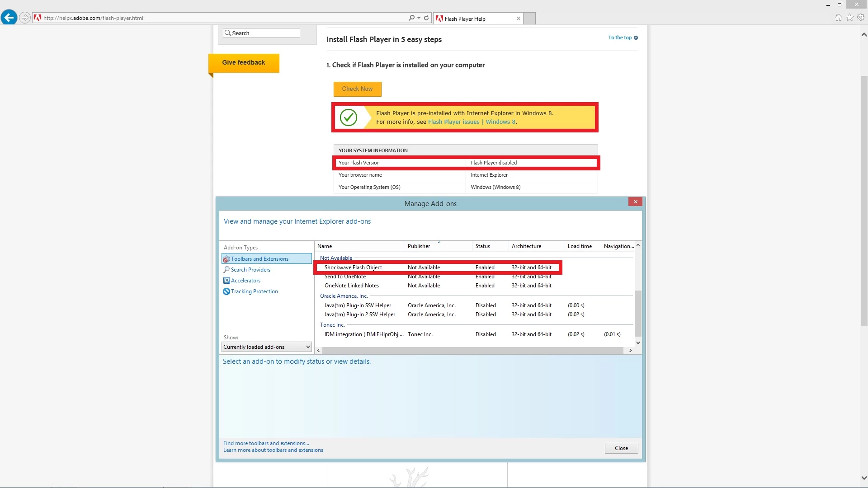Screen dimensions: 868x488
Task: Sort add-ons by Publisher column header
Action: [419, 246]
